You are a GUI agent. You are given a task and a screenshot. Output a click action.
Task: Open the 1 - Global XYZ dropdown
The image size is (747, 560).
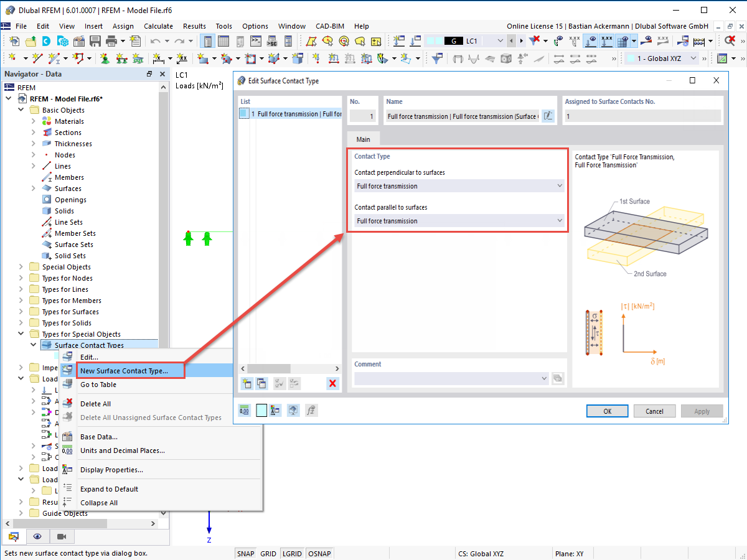pyautogui.click(x=693, y=58)
